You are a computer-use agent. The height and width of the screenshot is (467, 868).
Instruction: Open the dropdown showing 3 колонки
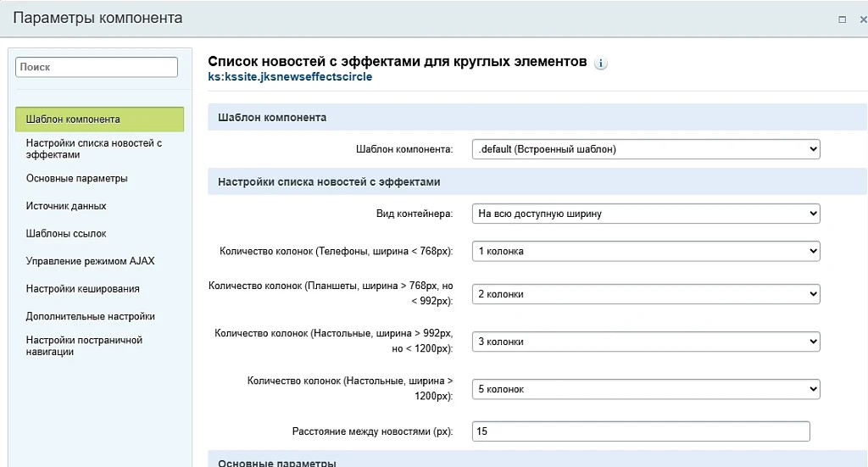tap(645, 342)
